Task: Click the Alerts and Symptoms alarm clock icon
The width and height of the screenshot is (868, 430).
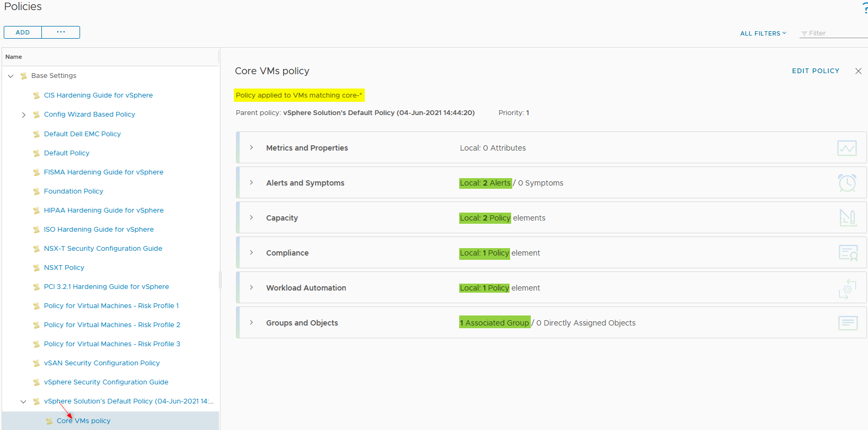Action: [x=847, y=183]
